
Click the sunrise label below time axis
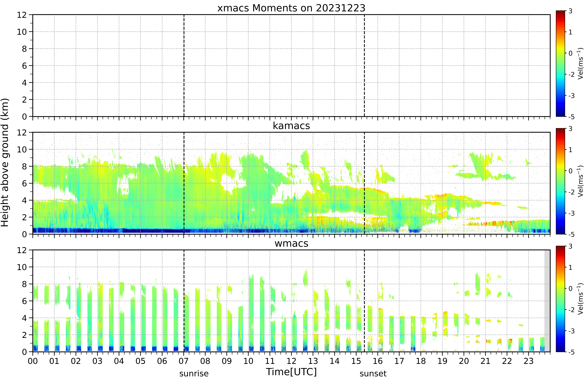194,374
